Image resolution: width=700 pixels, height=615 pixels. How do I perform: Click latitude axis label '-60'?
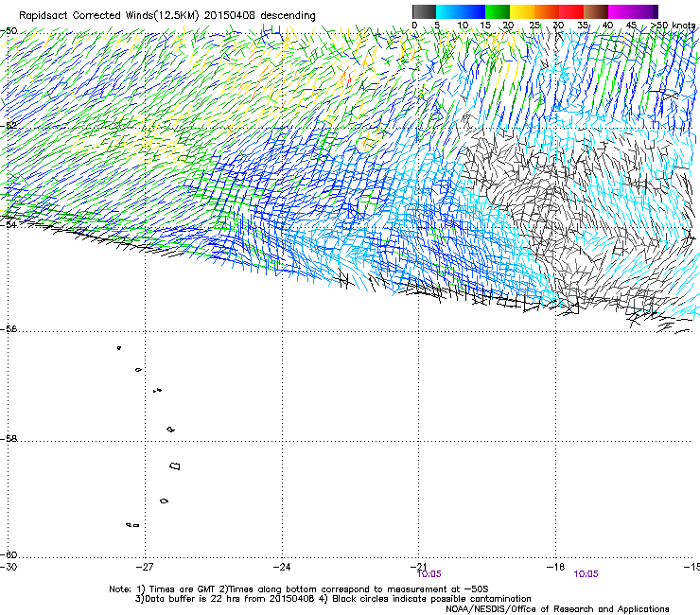tap(9, 554)
